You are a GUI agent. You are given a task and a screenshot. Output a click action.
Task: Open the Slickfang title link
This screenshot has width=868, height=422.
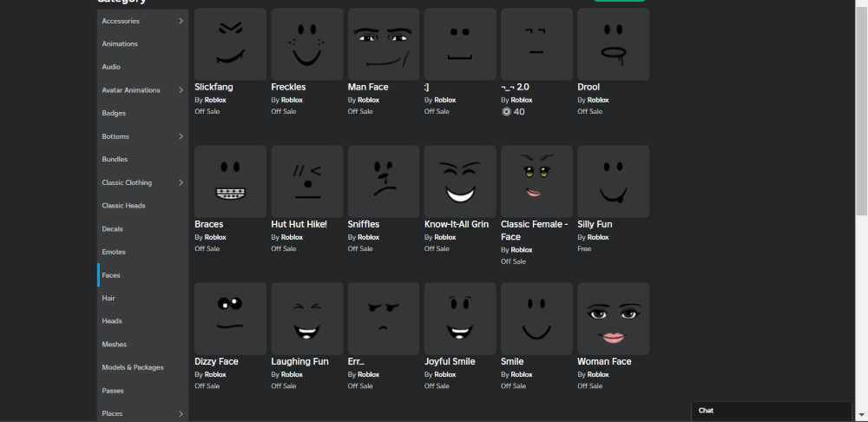pyautogui.click(x=214, y=87)
